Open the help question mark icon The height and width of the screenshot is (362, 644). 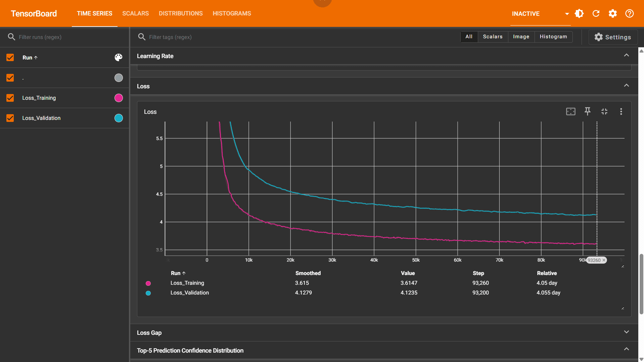tap(630, 13)
